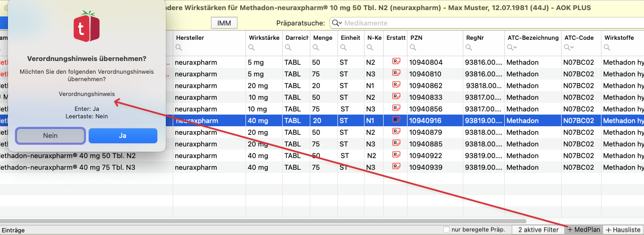
Task: Sort by Wirkstärke column header
Action: (x=263, y=38)
